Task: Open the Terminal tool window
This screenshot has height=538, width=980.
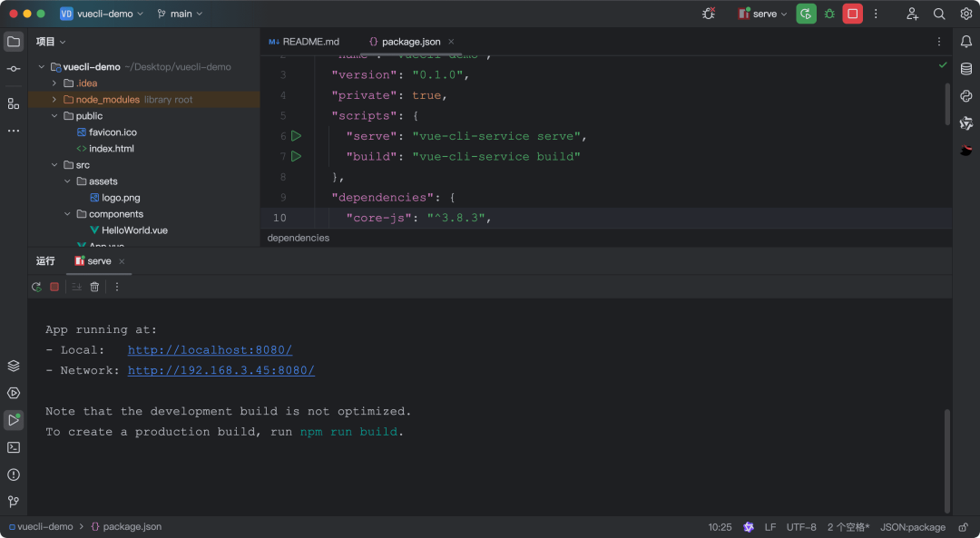Action: point(13,447)
